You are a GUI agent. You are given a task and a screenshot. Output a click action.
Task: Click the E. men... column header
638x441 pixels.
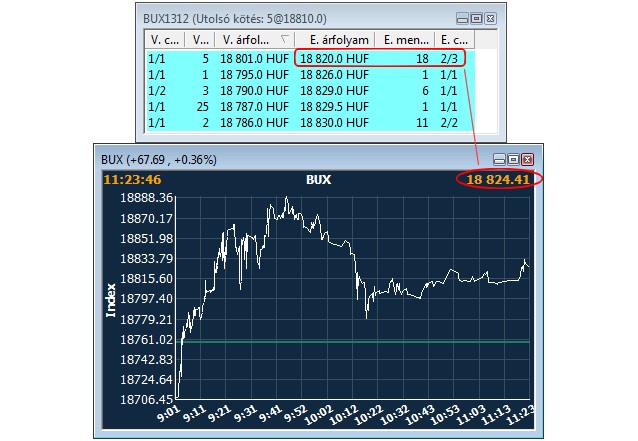(x=405, y=40)
